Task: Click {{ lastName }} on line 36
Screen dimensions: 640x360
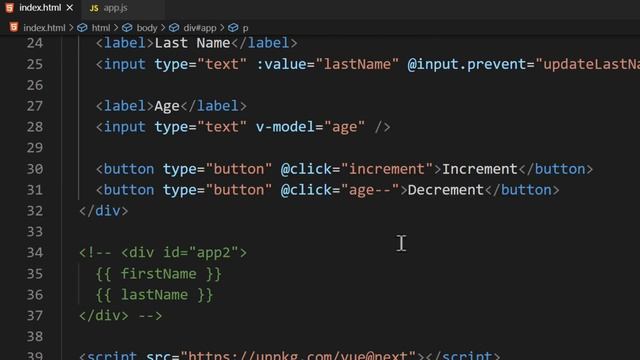Action: (x=154, y=295)
